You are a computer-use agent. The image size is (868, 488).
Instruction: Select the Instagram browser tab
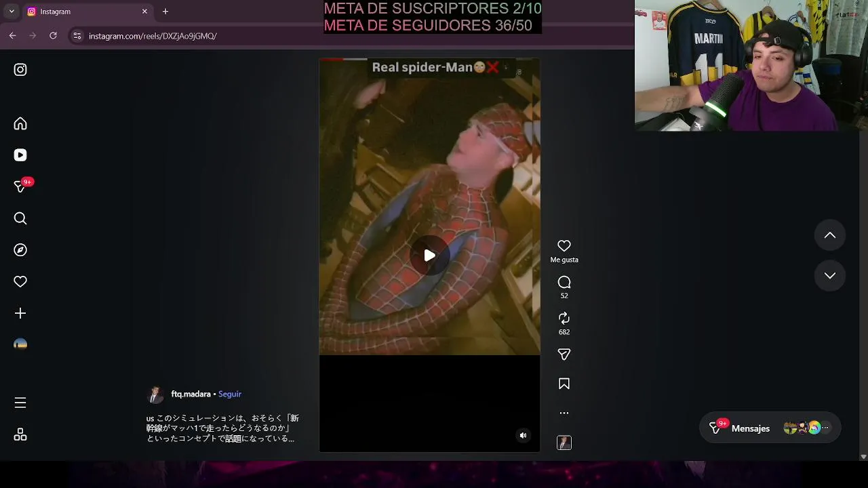(88, 12)
